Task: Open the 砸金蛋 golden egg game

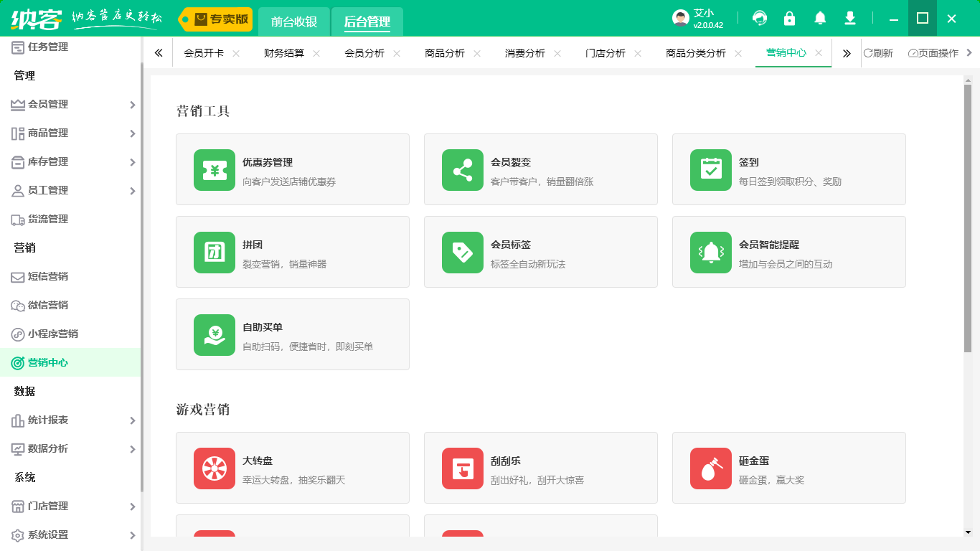Action: click(x=710, y=468)
